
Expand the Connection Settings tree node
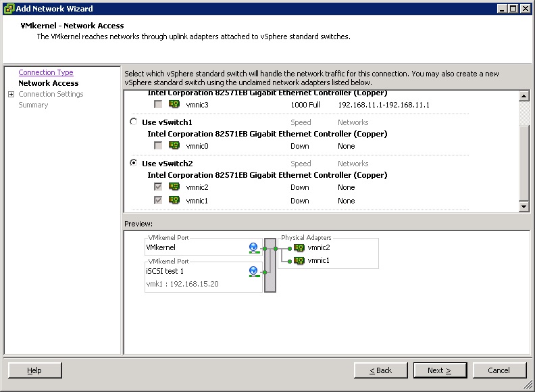pos(11,94)
